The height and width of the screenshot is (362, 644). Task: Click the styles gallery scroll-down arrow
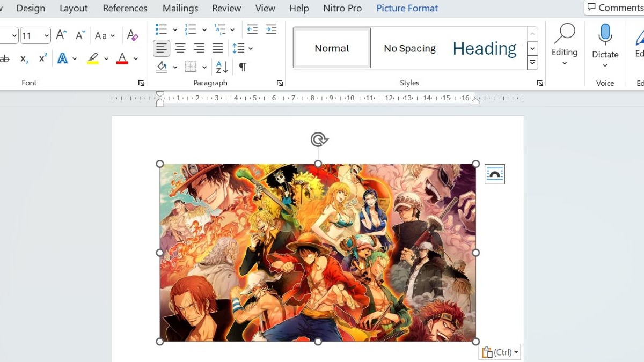532,48
